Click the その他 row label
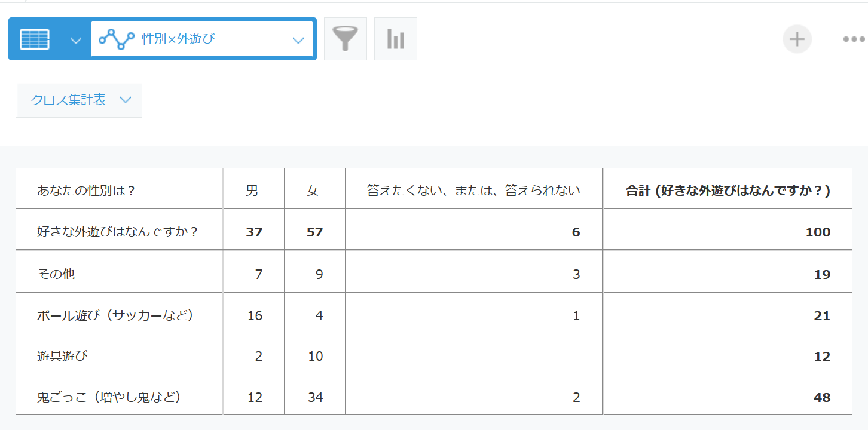Viewport: 868px width, 430px height. click(56, 274)
